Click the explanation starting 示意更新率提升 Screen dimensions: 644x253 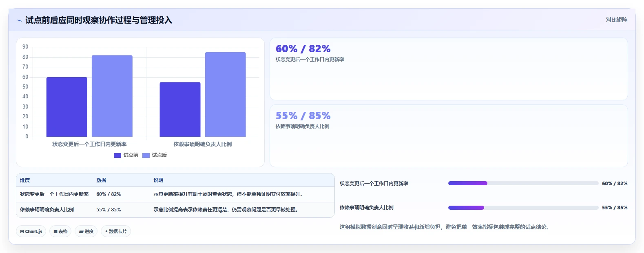click(x=229, y=194)
